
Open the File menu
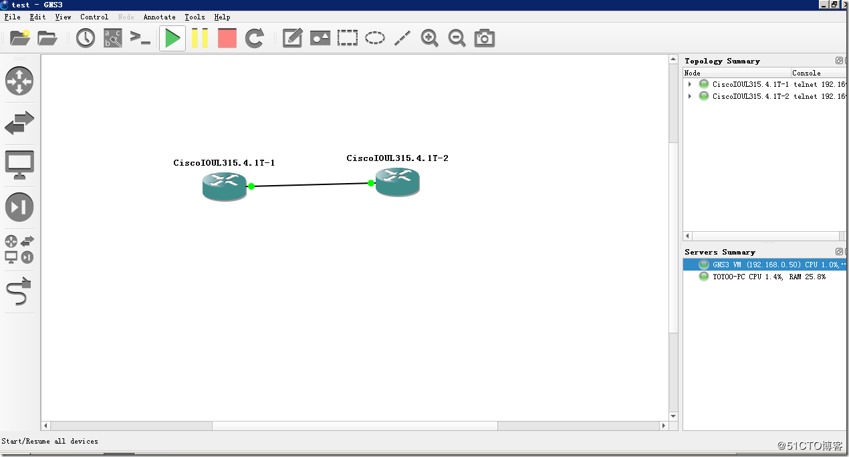pyautogui.click(x=12, y=17)
